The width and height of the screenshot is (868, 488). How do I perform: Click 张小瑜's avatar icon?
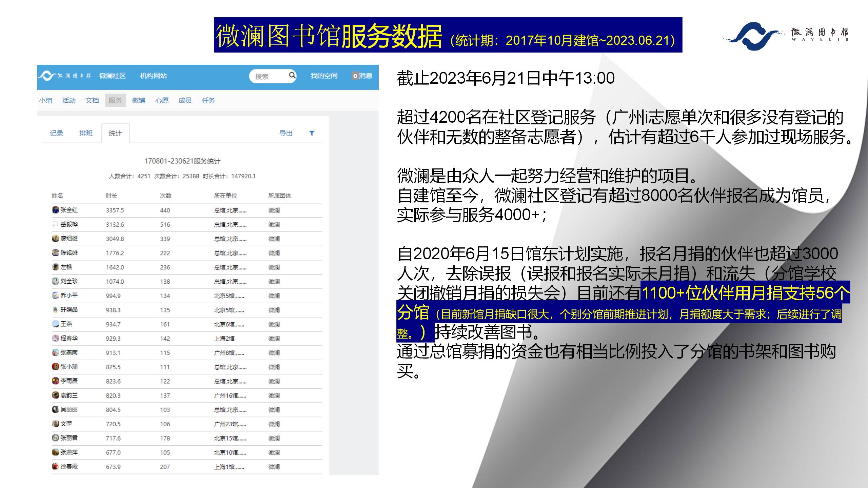coord(55,366)
